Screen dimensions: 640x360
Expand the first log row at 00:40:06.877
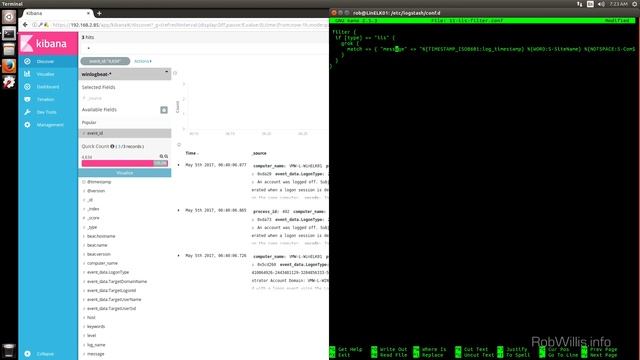coord(178,165)
